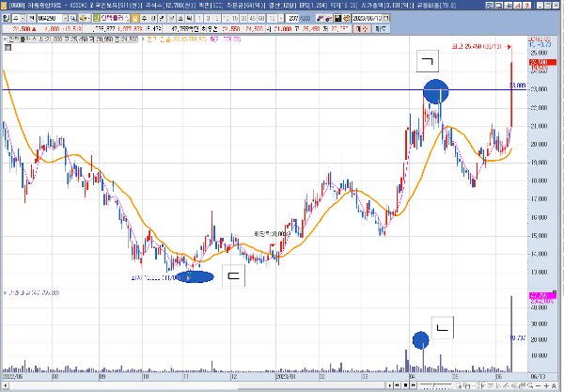Open the market type dropdown next to 주
This screenshot has width=564, height=392.
[23, 18]
